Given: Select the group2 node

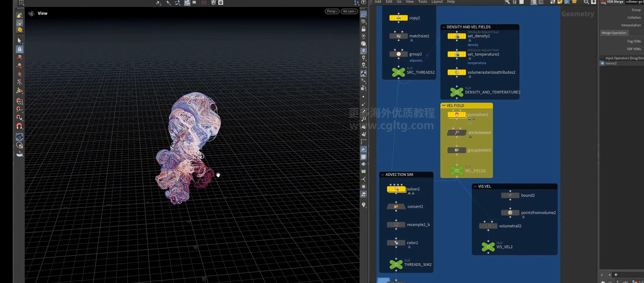Looking at the screenshot, I should [x=399, y=54].
